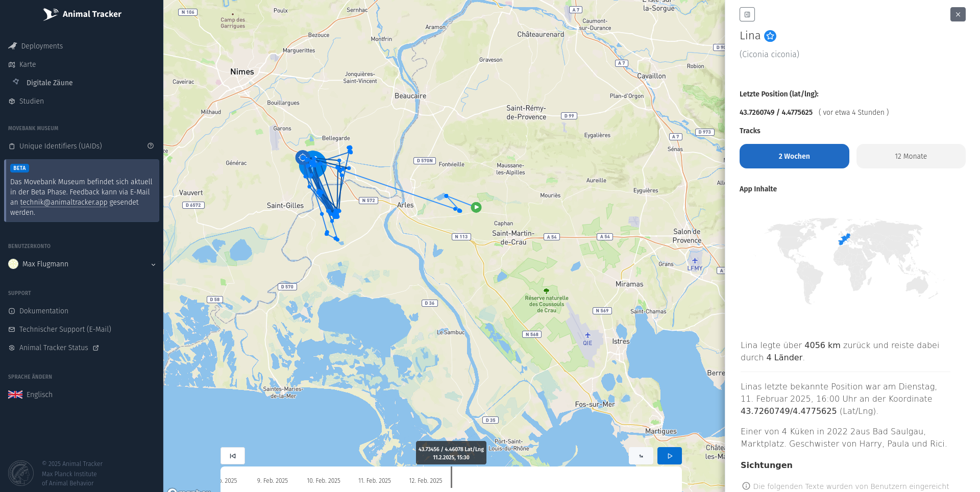Switch tracks to 12 Monate
The image size is (980, 492).
pyautogui.click(x=911, y=156)
